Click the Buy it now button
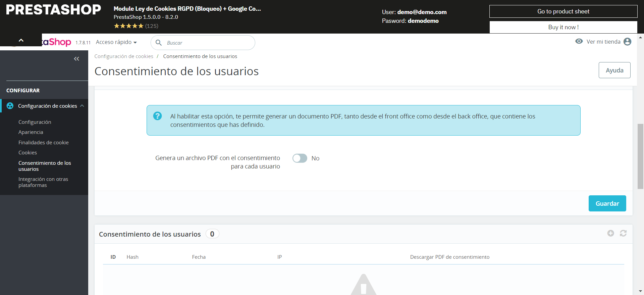This screenshot has height=295, width=644. (563, 27)
